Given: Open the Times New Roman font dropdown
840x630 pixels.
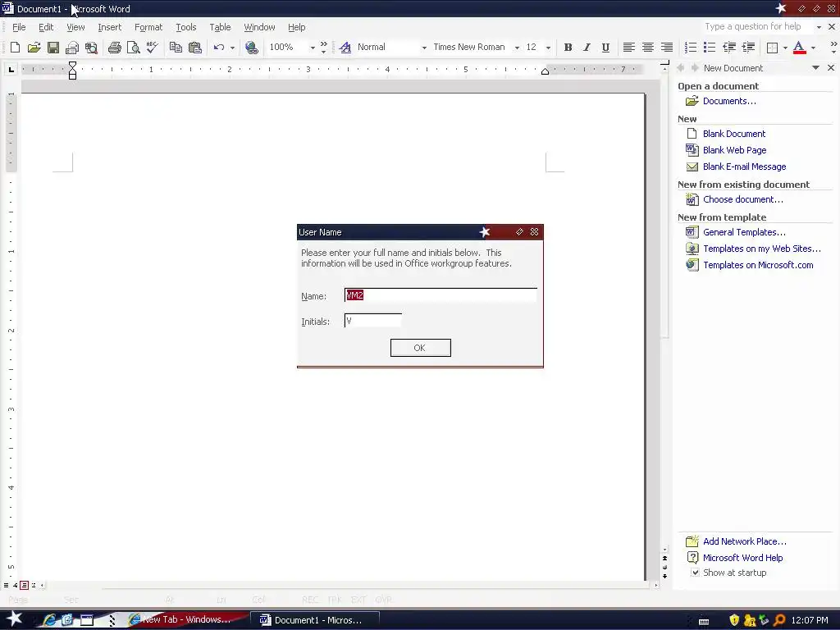Looking at the screenshot, I should (x=517, y=48).
